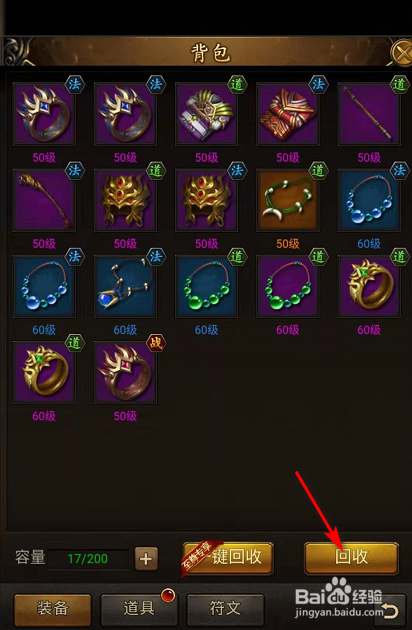Switch to the 符文 tab

pos(225,610)
